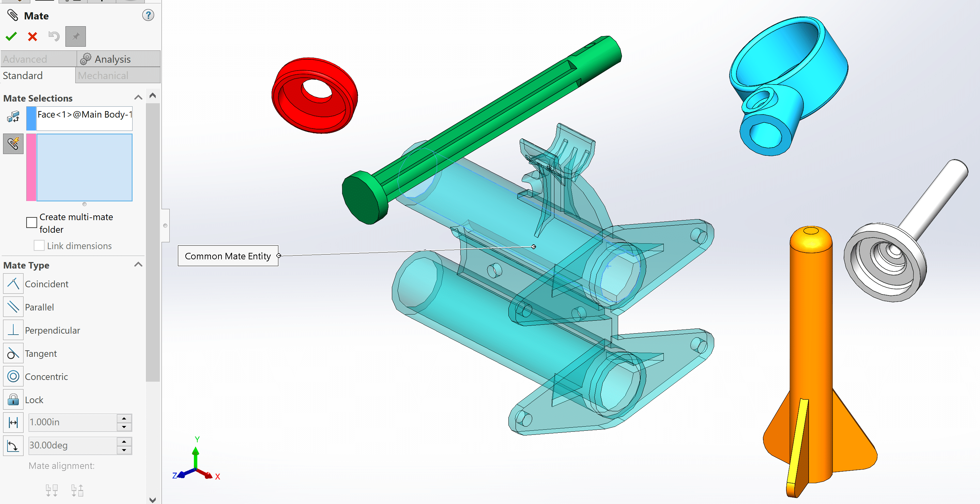
Task: Click the Standard tab label
Action: [x=22, y=75]
